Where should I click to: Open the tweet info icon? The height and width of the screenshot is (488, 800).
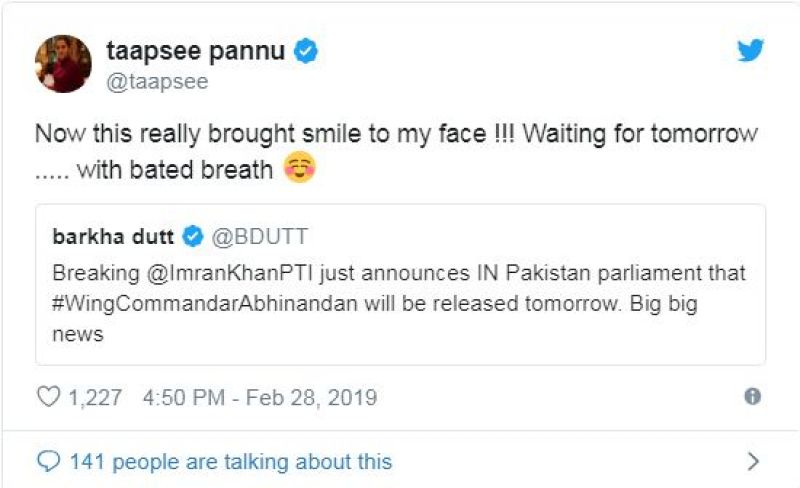point(752,397)
